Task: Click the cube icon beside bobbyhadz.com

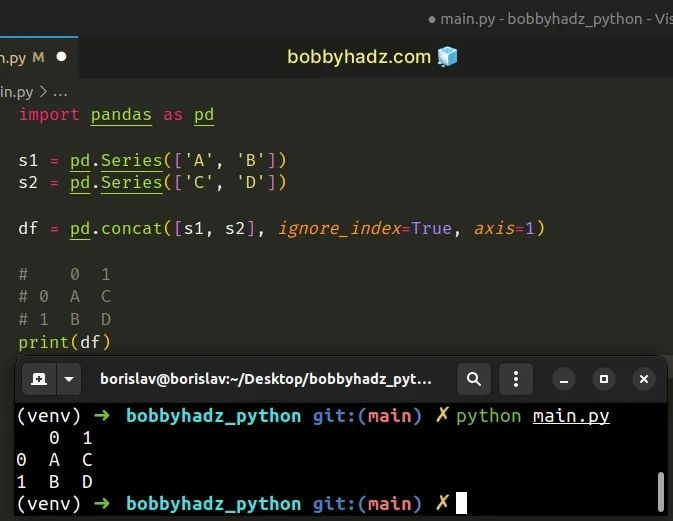Action: pyautogui.click(x=448, y=57)
